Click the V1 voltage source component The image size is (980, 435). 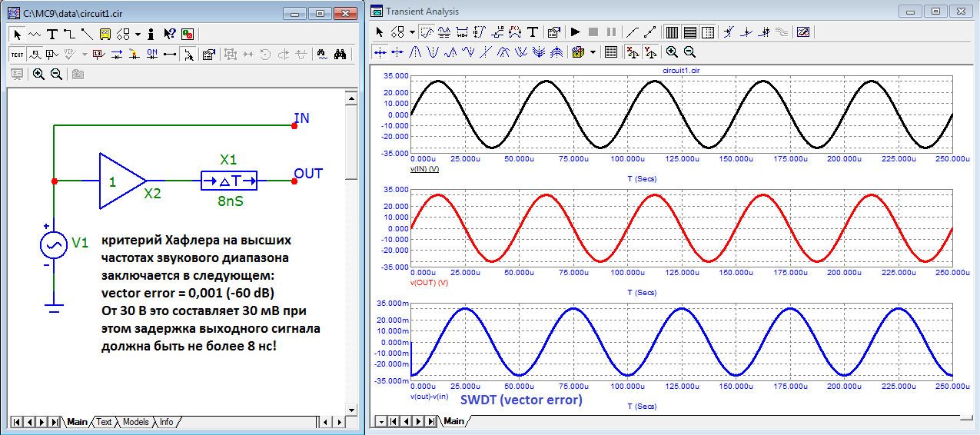click(54, 245)
